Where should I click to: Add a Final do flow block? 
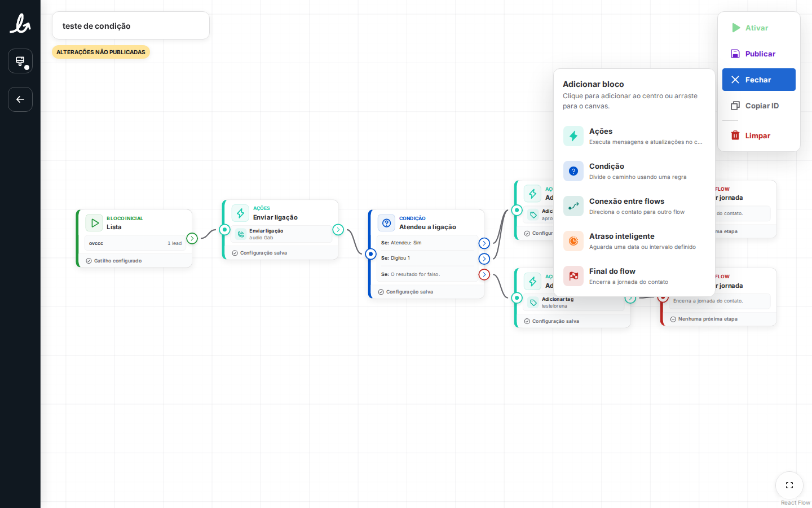pyautogui.click(x=634, y=276)
